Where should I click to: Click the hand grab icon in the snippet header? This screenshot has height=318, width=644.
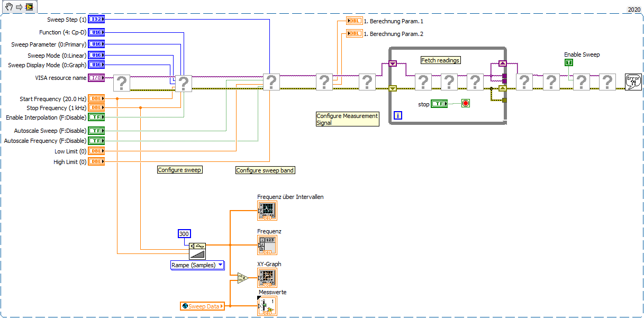(x=9, y=7)
